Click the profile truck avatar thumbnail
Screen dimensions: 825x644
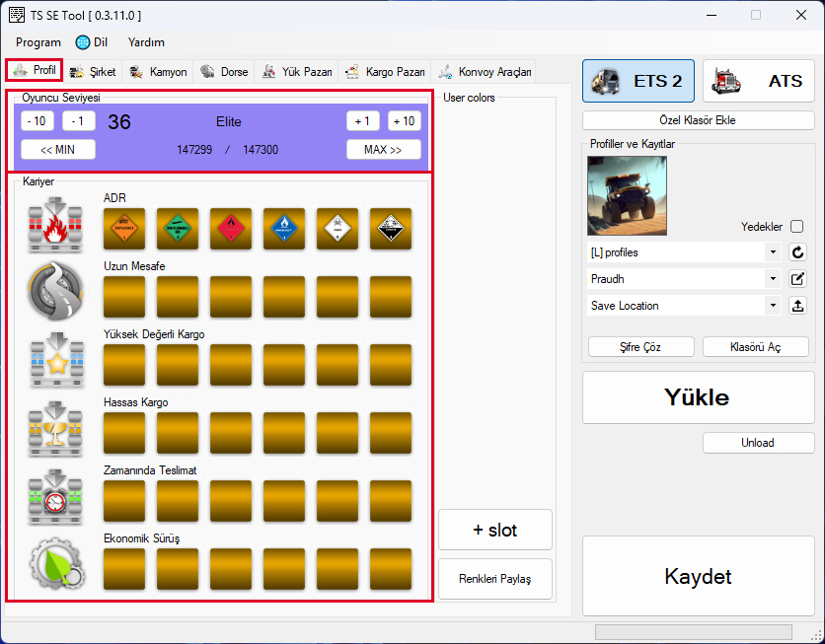(x=627, y=195)
